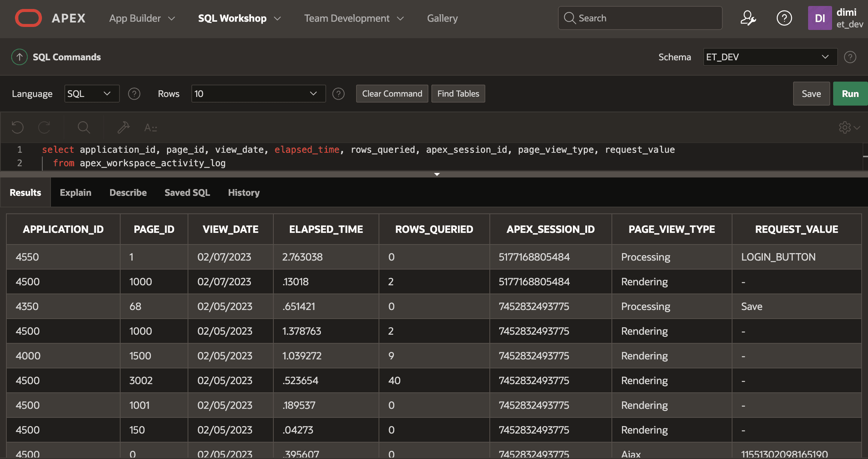The height and width of the screenshot is (459, 868).
Task: Open the autocomplete icon in the editor toolbar
Action: pos(151,127)
